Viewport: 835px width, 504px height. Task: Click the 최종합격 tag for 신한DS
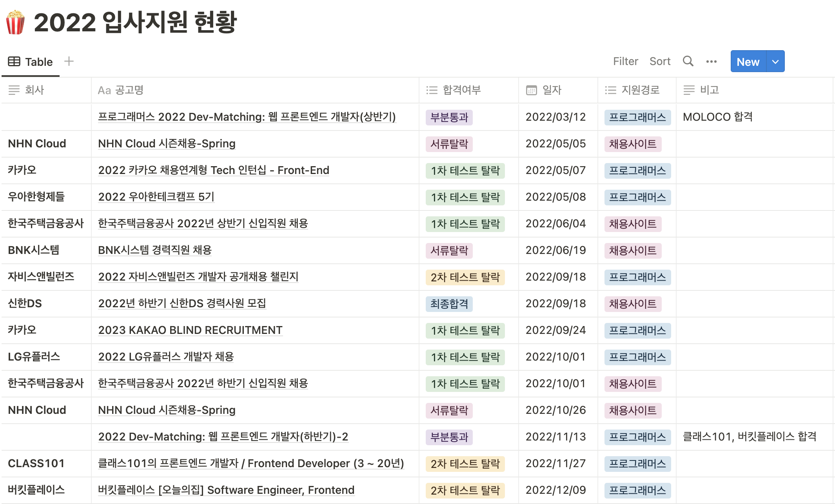click(x=449, y=304)
